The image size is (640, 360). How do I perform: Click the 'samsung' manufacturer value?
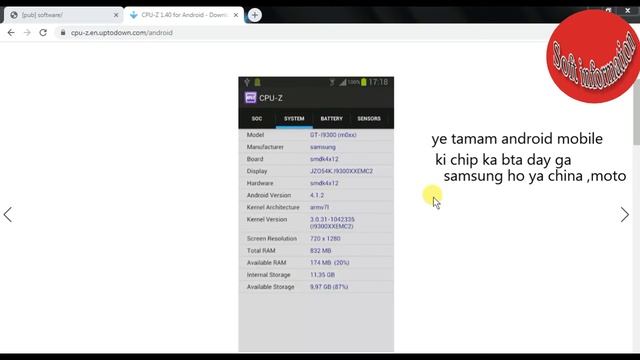pos(323,147)
